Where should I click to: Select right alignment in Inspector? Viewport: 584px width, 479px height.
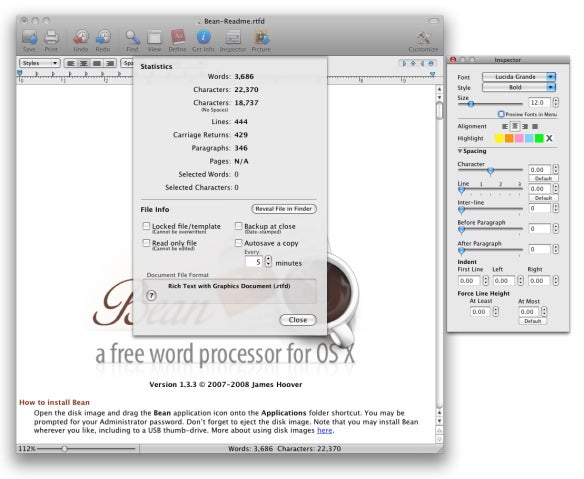click(x=525, y=127)
